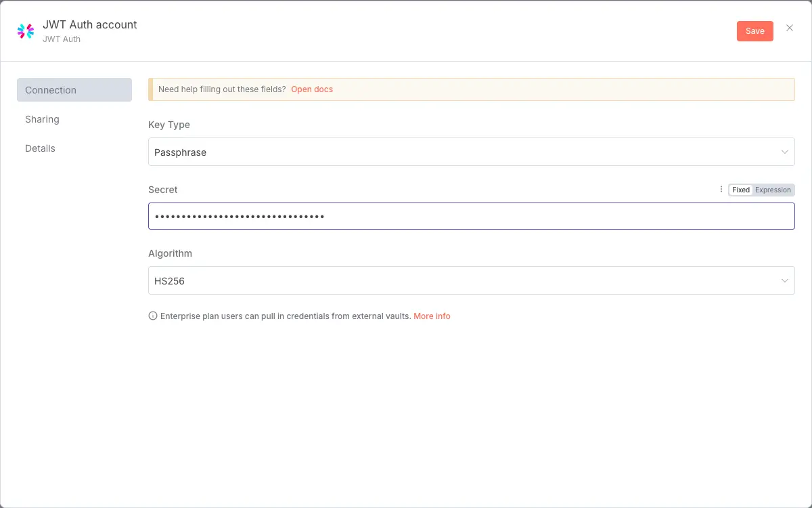Switch to the Sharing tab

42,119
